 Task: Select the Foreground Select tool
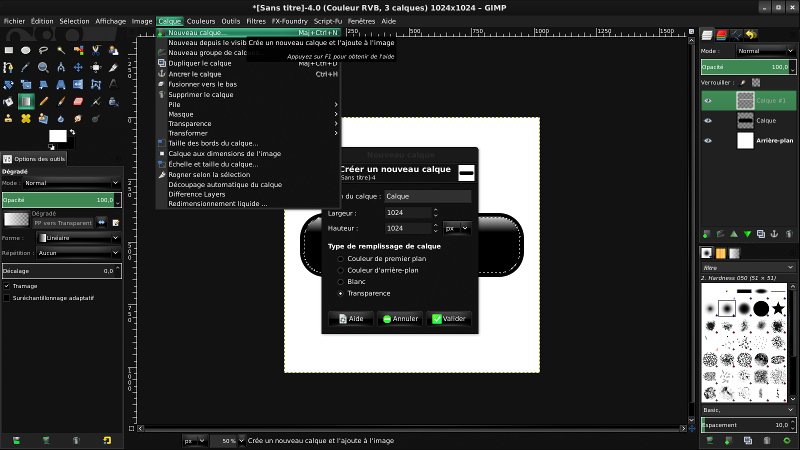click(x=113, y=50)
